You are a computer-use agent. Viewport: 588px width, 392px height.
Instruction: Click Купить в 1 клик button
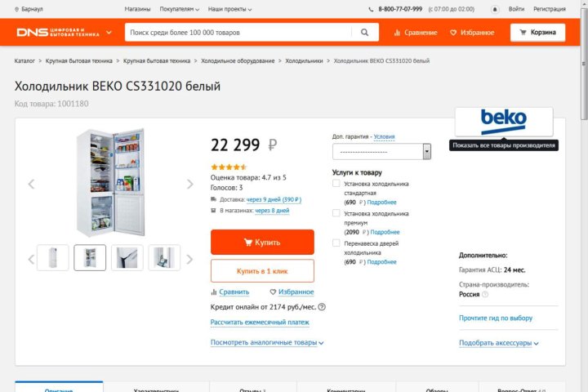(262, 271)
